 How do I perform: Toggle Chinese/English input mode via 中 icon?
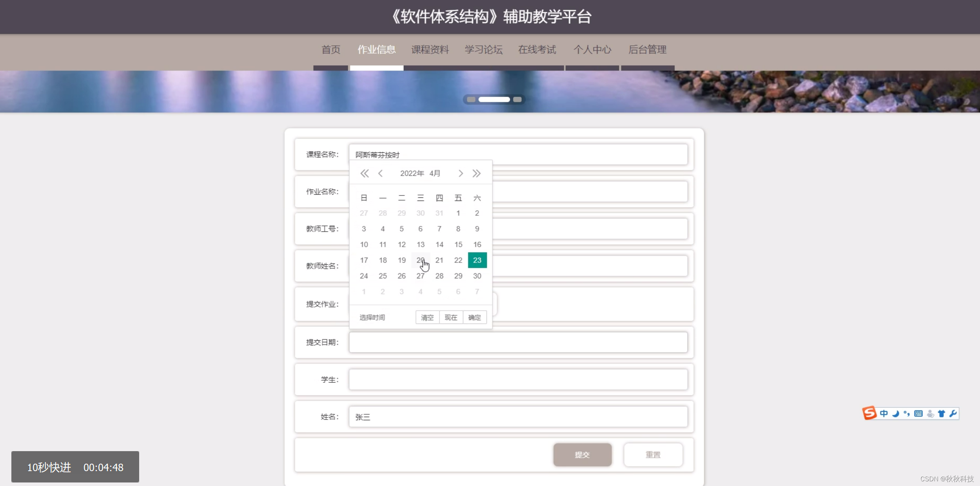click(884, 413)
